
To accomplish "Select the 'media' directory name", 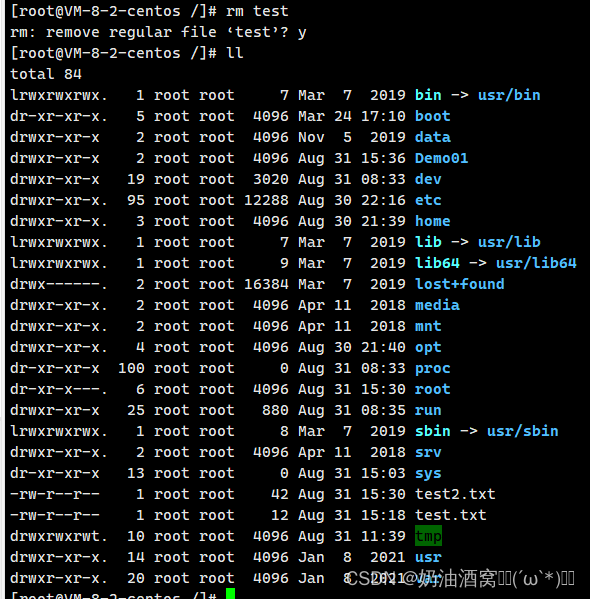I will click(x=437, y=305).
